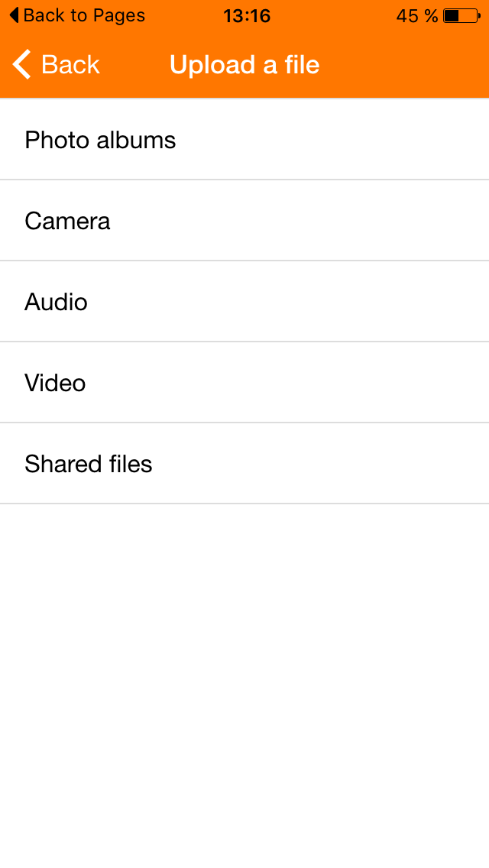The width and height of the screenshot is (489, 868).
Task: Tap blank right side of Shared files row
Action: (382, 464)
